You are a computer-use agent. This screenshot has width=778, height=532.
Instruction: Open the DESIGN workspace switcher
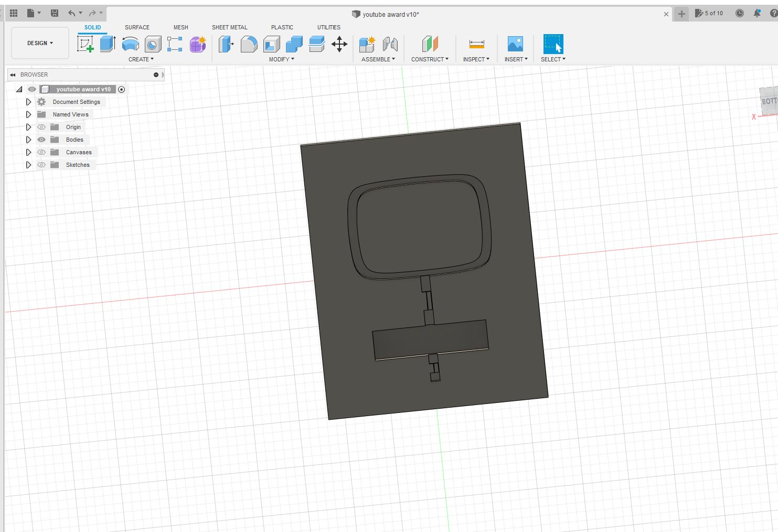39,43
